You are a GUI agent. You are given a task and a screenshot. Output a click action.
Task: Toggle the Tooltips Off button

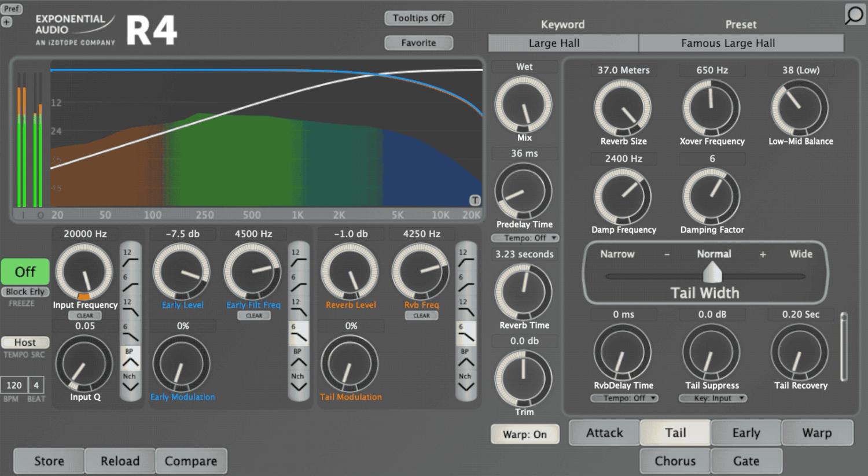pos(419,18)
